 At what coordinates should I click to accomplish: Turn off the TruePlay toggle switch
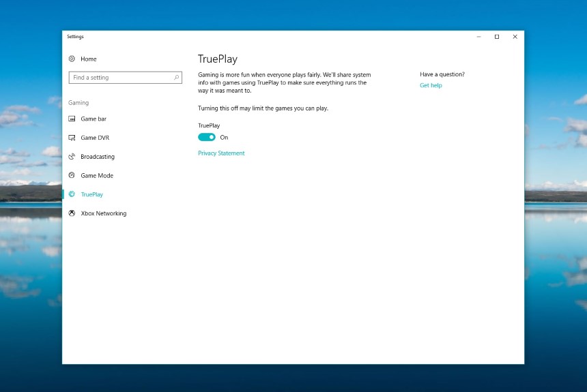pos(207,137)
